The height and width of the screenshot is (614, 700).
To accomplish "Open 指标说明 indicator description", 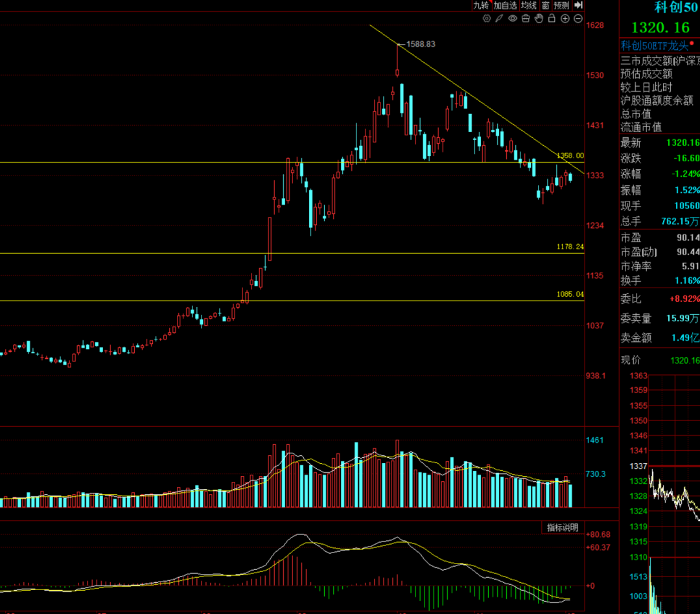I will pyautogui.click(x=562, y=528).
